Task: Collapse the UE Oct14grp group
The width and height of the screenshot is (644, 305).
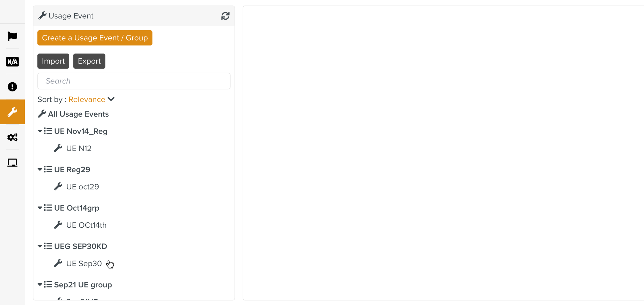Action: [40, 208]
